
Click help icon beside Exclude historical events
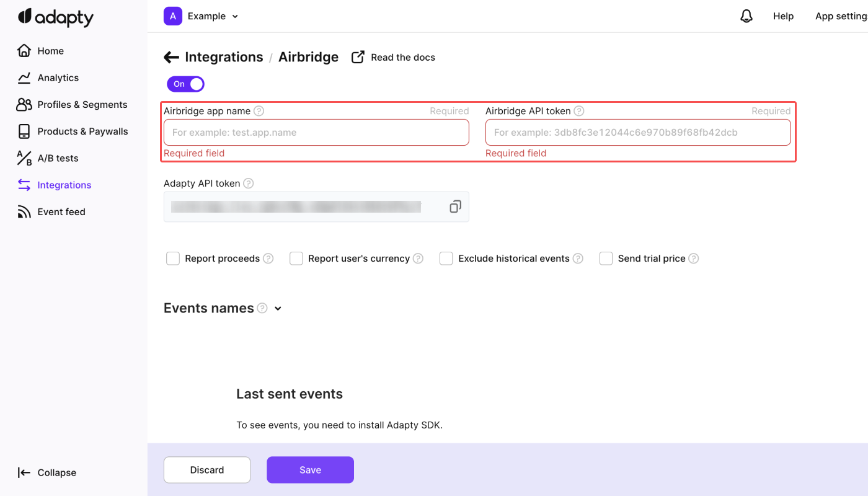coord(578,259)
